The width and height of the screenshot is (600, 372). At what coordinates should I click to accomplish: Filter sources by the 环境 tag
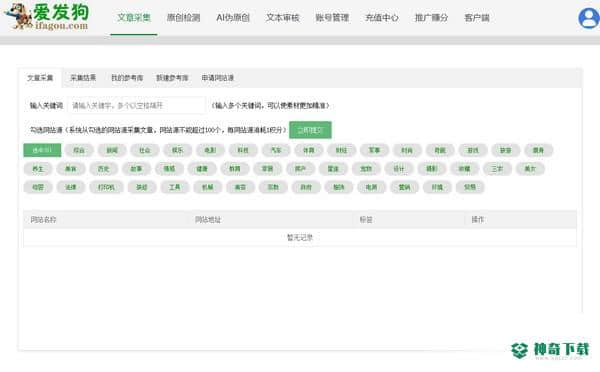coord(437,187)
